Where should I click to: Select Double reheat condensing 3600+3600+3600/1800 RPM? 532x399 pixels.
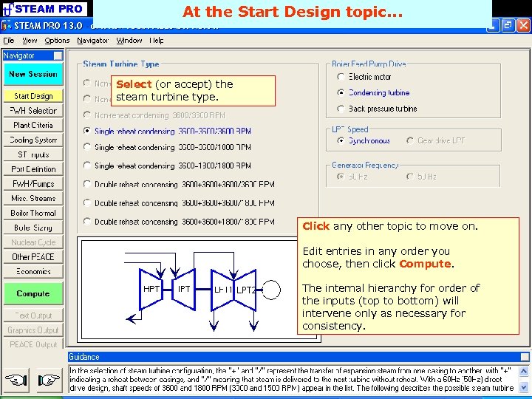coord(179,203)
